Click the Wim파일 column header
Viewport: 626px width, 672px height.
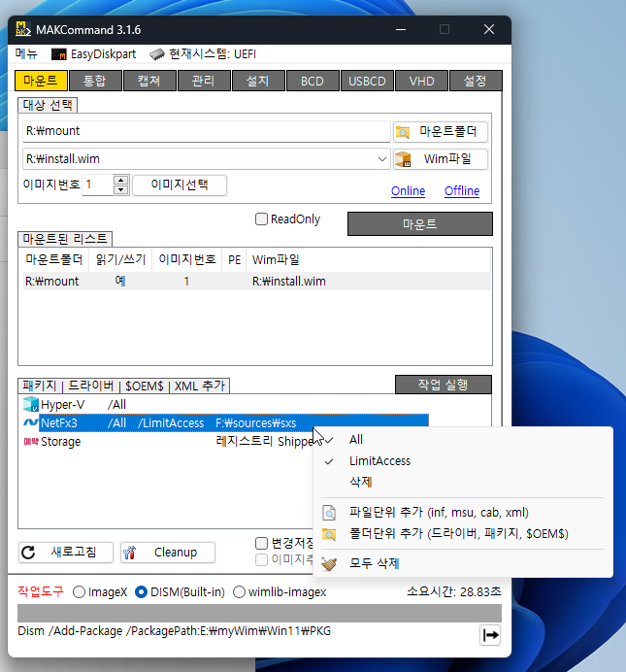point(368,259)
